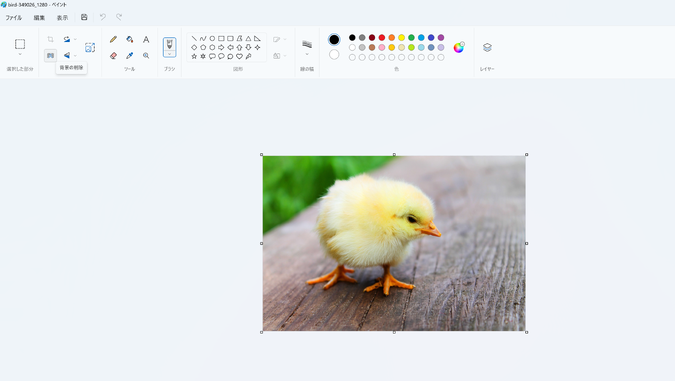Image resolution: width=675 pixels, height=381 pixels.
Task: Pick the brown color swatch
Action: click(372, 47)
